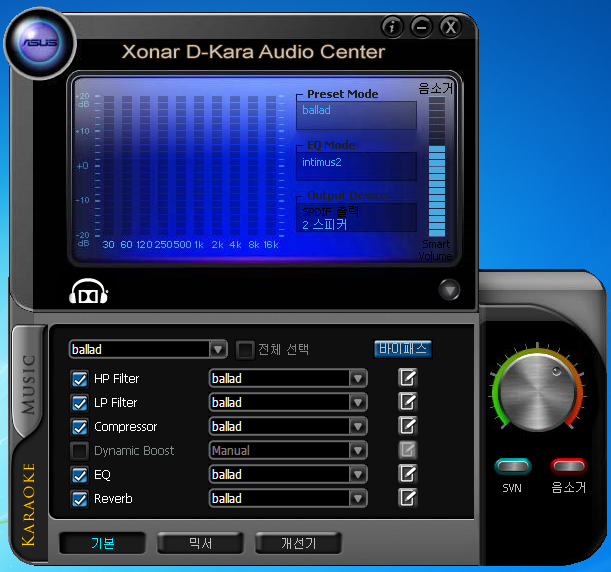
Task: Edit the EQ settings
Action: click(408, 474)
